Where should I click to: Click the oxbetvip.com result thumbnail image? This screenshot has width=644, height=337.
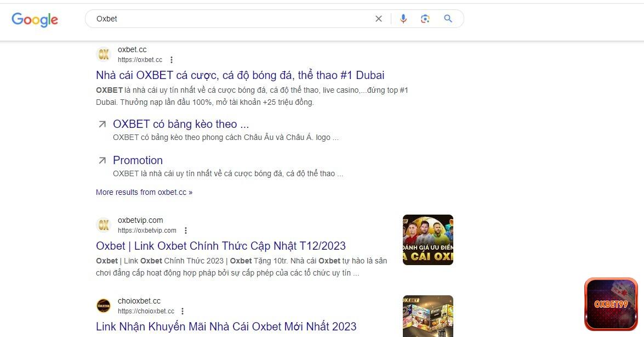[x=428, y=240]
